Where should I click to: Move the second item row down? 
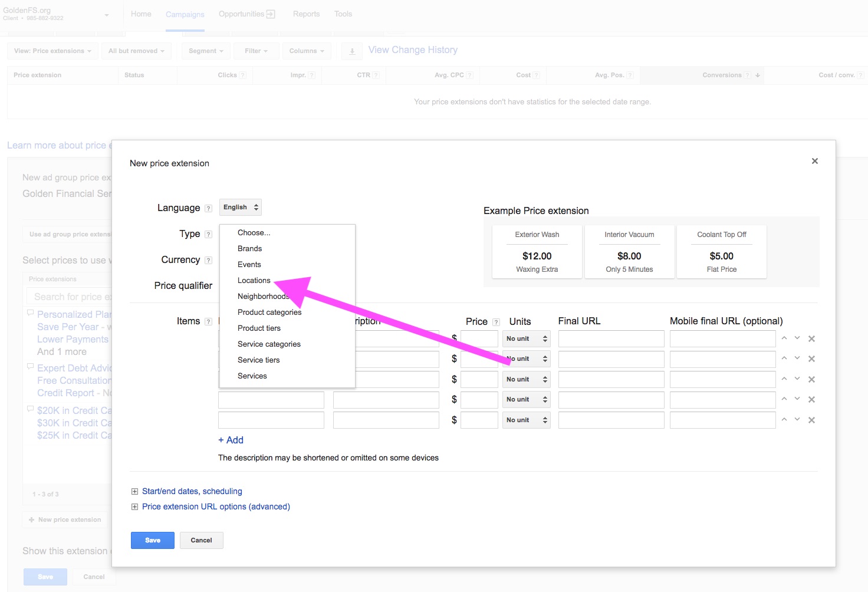coord(797,359)
